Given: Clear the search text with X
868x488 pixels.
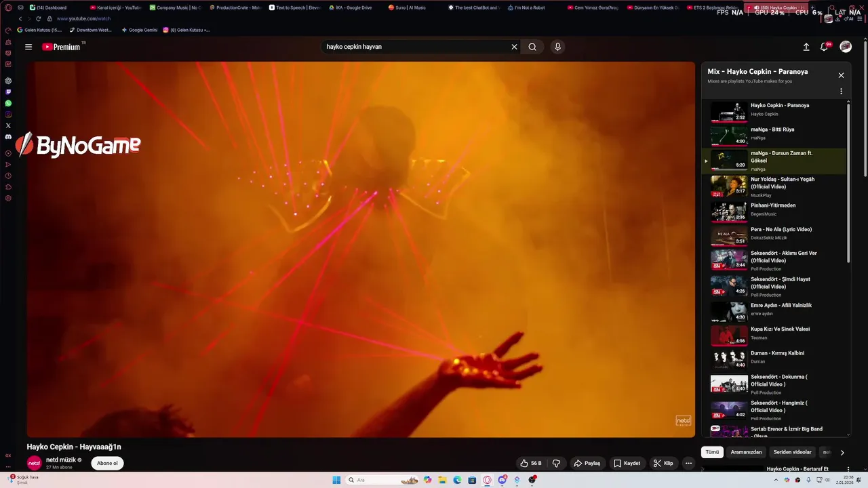Looking at the screenshot, I should click(514, 47).
